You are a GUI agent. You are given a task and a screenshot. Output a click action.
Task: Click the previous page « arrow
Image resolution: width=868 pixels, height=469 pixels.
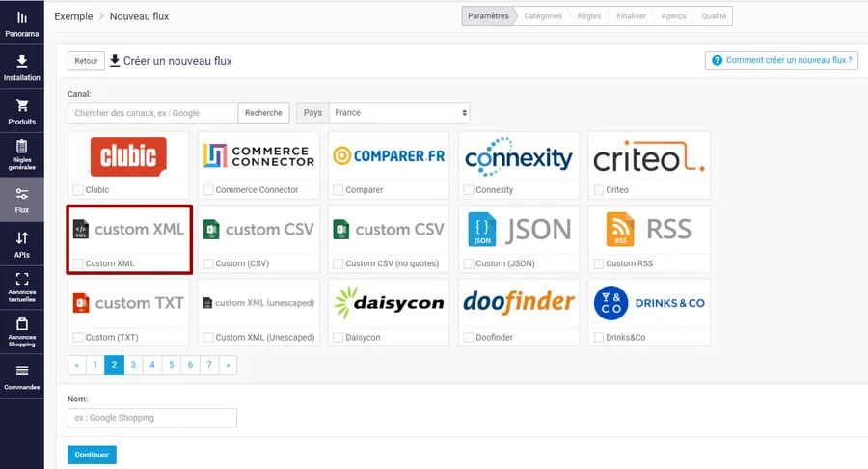[x=77, y=365]
